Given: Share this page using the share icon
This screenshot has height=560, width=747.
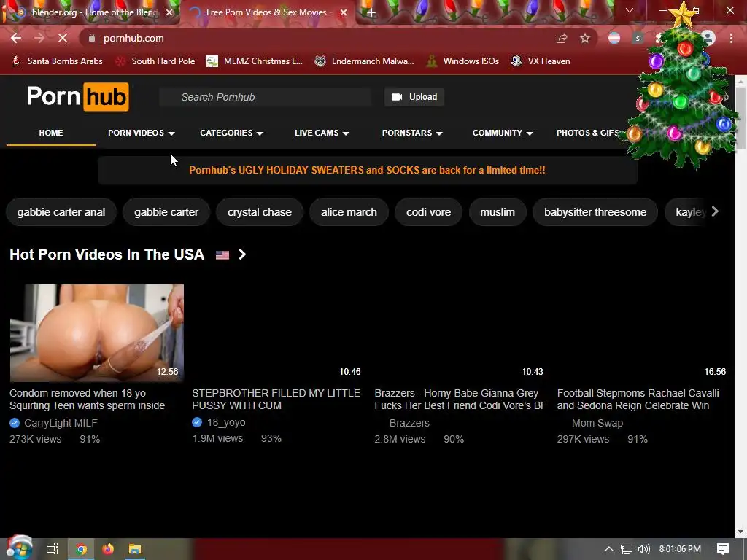Looking at the screenshot, I should 562,39.
